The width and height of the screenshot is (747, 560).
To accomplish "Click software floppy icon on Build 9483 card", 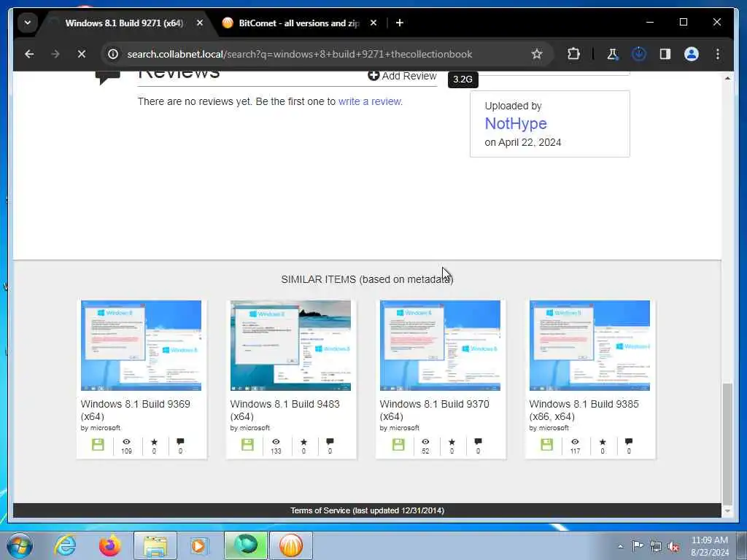I will 247,445.
